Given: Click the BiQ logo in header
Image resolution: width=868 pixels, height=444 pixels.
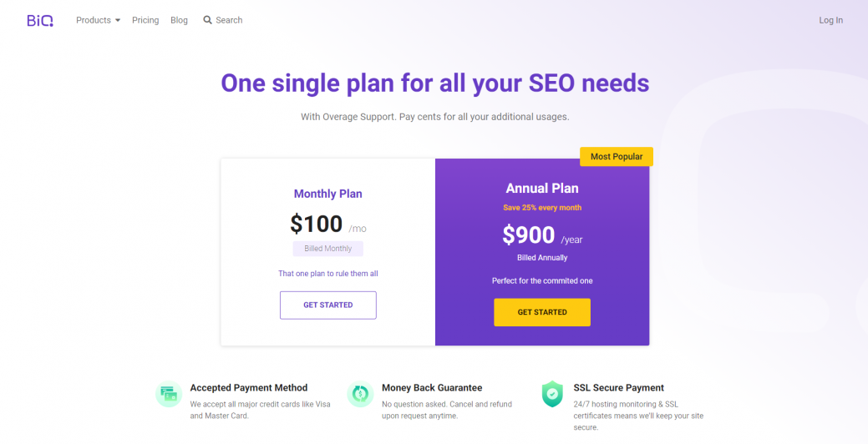Looking at the screenshot, I should click(x=40, y=21).
